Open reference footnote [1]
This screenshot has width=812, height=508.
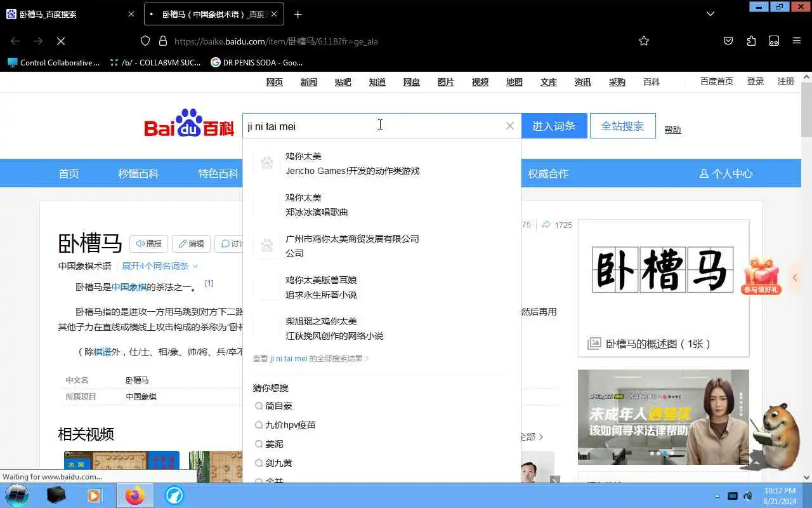pos(209,283)
